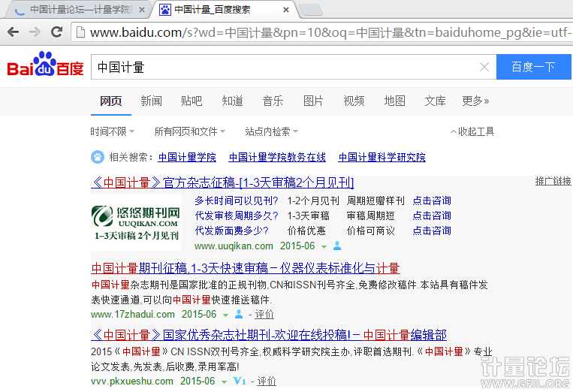This screenshot has width=573, height=392.
Task: Switch to the 知道 category
Action: click(232, 101)
